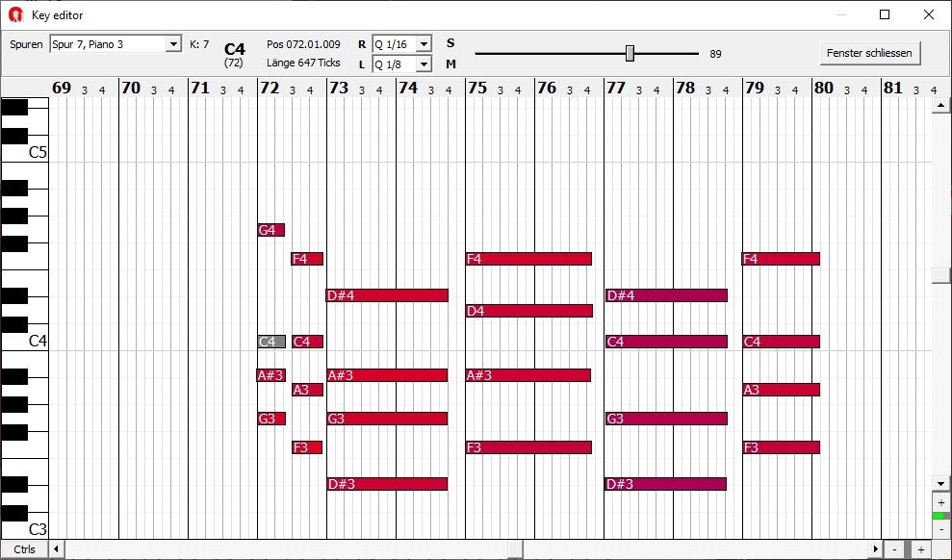
Task: Toggle the green indicator between zoom buttons
Action: pyautogui.click(x=940, y=516)
